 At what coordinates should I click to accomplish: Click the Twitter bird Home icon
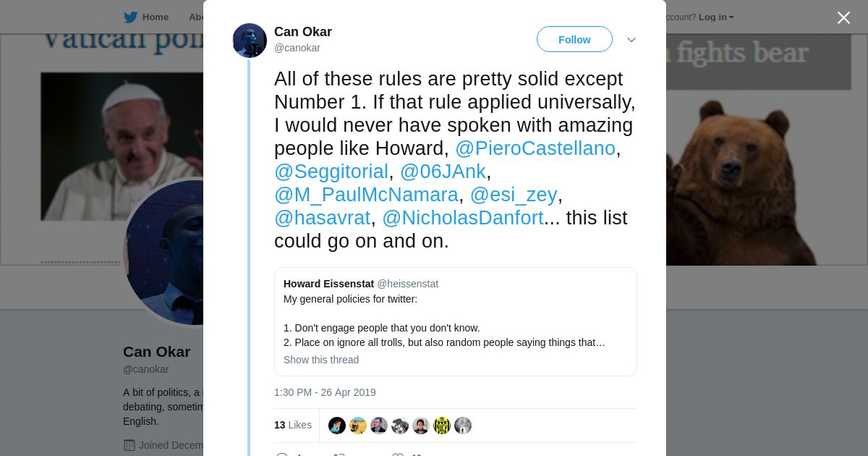pyautogui.click(x=130, y=17)
